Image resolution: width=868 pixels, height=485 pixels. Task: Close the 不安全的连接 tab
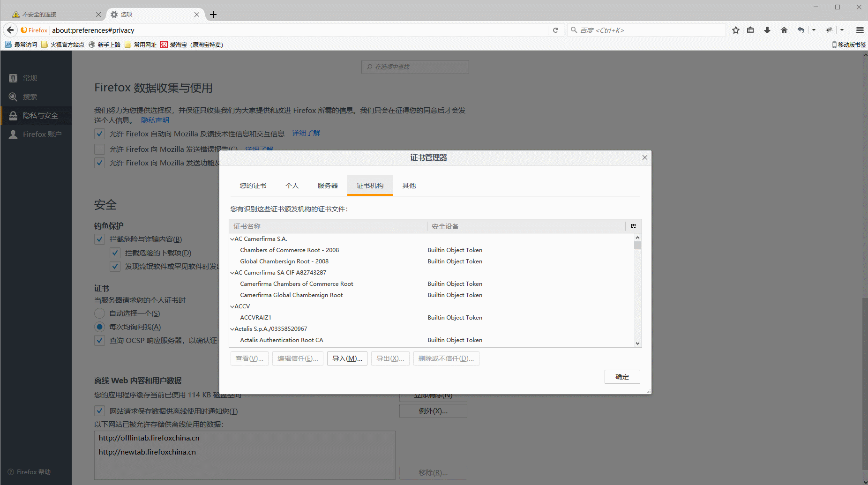(98, 15)
